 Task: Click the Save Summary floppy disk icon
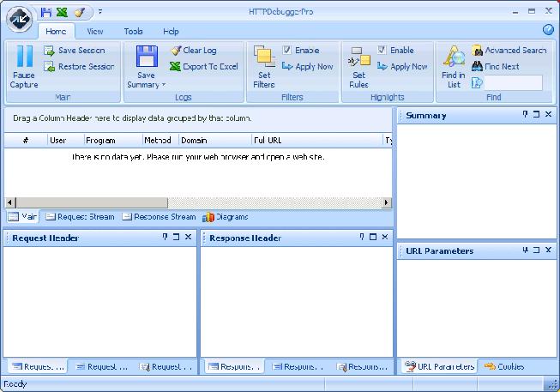[147, 57]
